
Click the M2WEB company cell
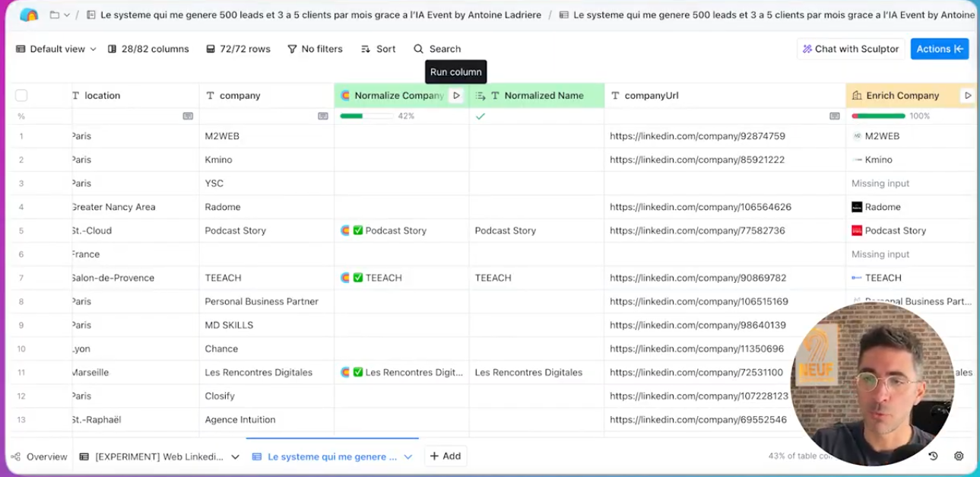coord(267,136)
